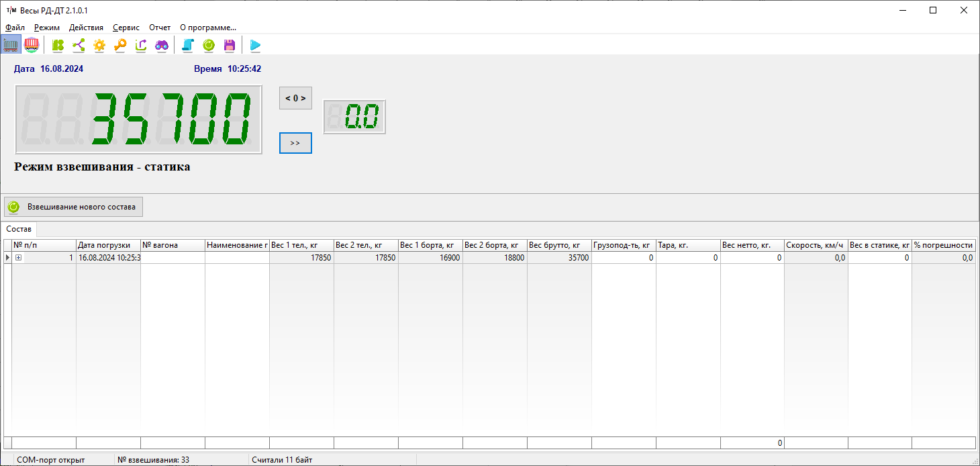Viewport: 980px width, 466px height.
Task: Click the purple binoculars search icon
Action: coord(162,45)
